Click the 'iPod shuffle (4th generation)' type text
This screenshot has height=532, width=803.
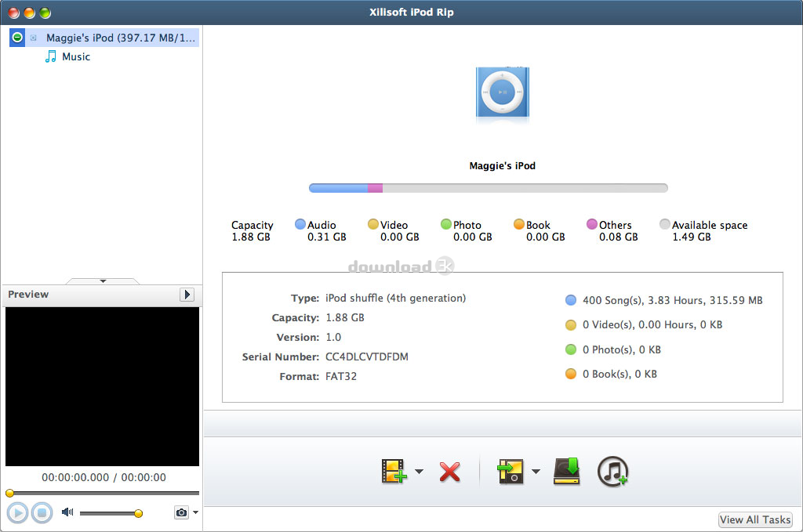pyautogui.click(x=395, y=299)
